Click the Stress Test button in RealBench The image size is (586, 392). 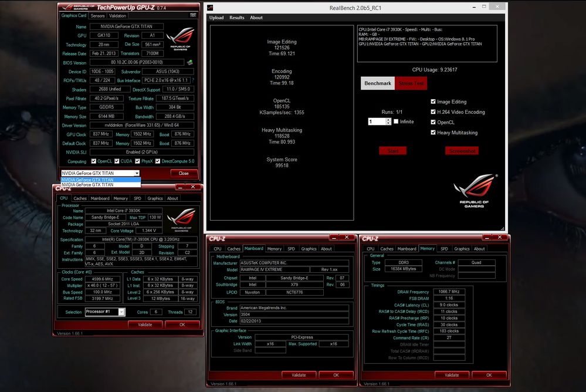pyautogui.click(x=411, y=83)
